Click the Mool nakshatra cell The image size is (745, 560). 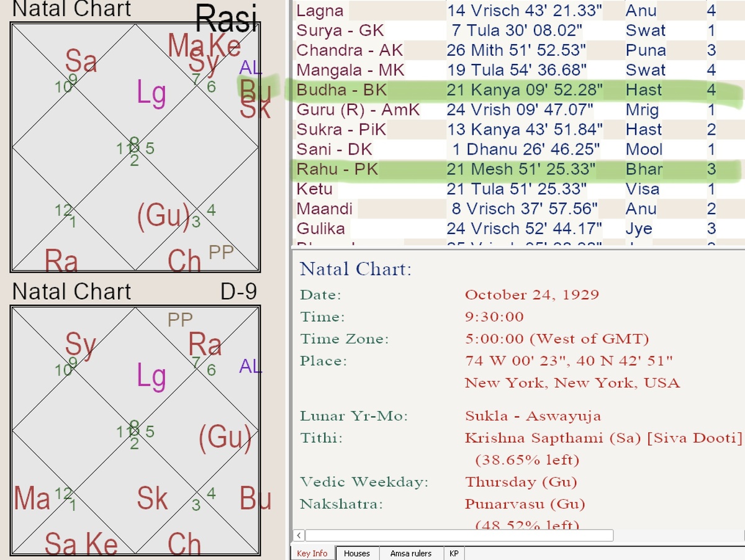click(x=644, y=150)
